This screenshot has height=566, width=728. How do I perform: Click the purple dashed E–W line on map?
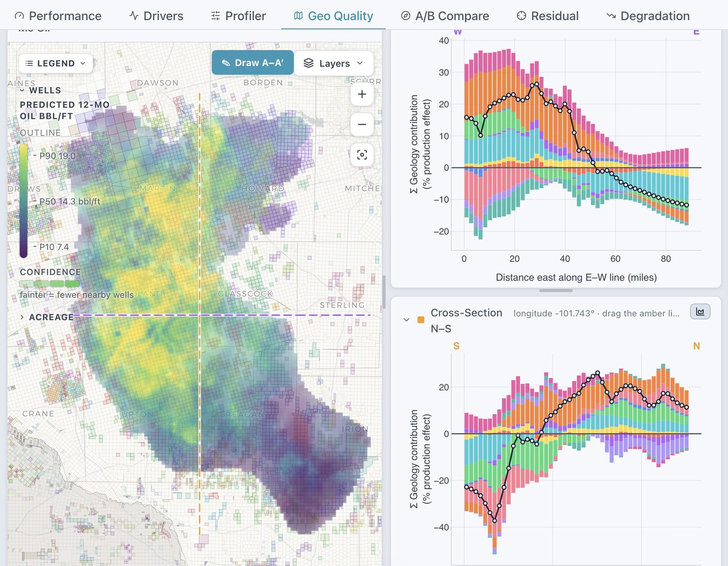[x=222, y=315]
